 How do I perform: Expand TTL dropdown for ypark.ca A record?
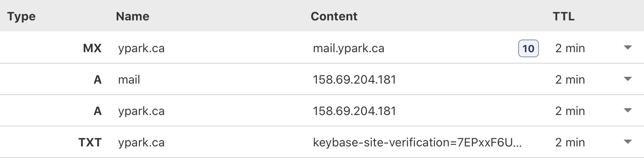628,111
